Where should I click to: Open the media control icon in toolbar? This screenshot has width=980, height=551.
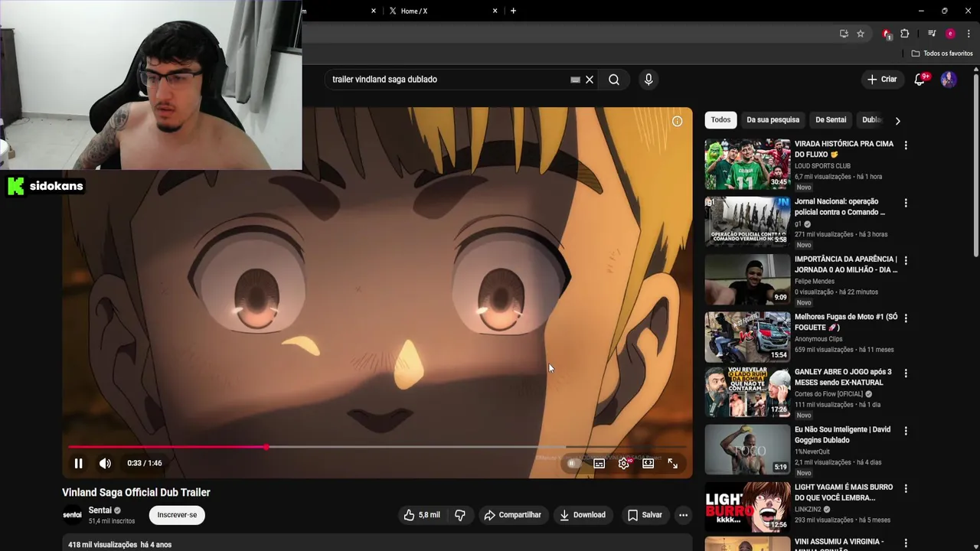tap(932, 34)
